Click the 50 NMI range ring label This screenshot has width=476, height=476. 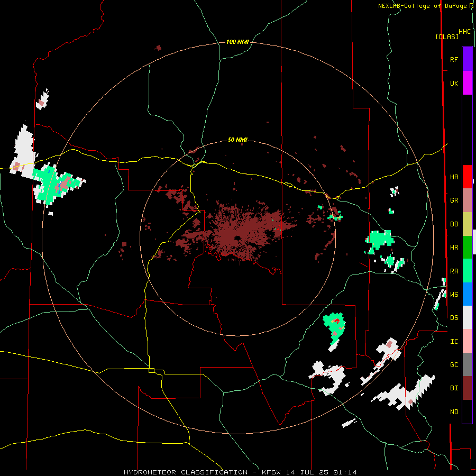237,140
